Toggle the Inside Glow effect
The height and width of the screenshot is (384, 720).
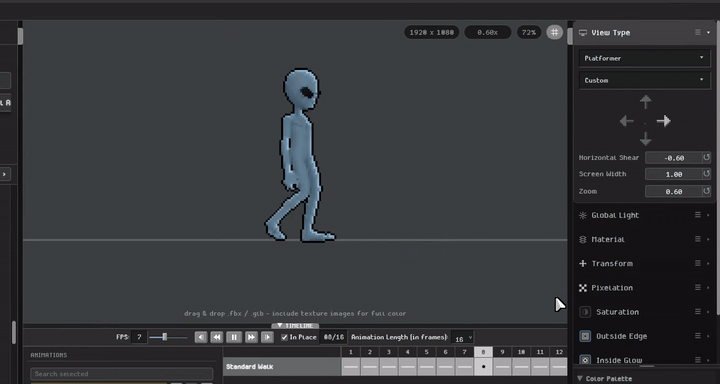click(585, 360)
